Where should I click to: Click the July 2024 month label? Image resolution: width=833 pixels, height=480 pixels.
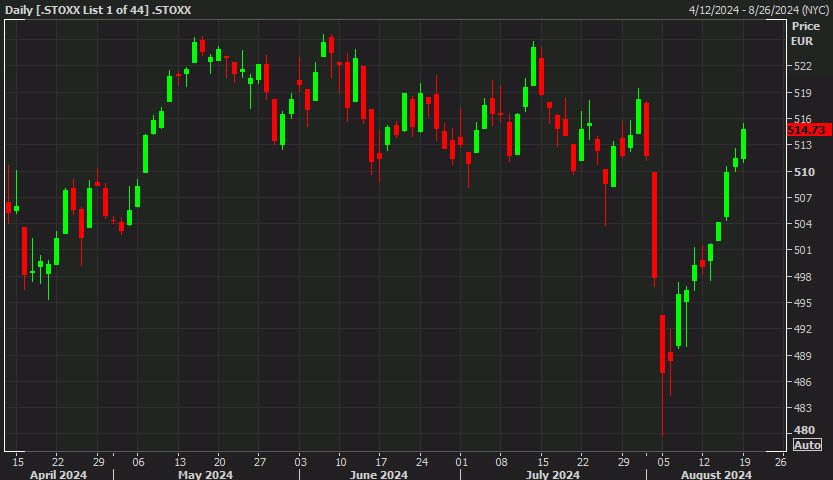552,475
